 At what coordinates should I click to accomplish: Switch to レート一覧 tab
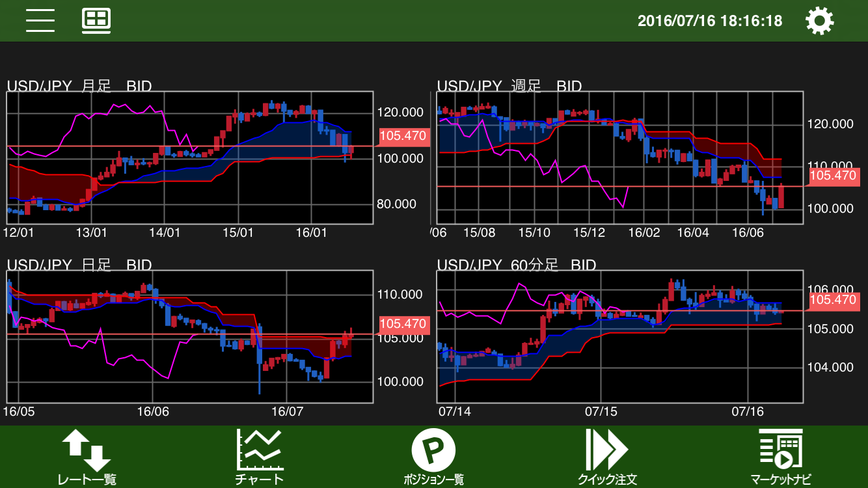(87, 480)
